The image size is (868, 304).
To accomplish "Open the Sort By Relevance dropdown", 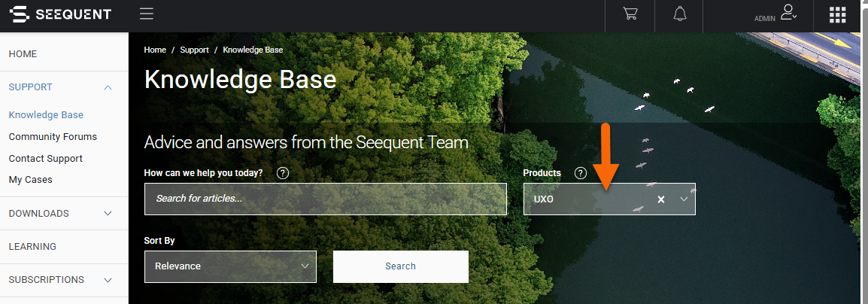I will point(230,266).
